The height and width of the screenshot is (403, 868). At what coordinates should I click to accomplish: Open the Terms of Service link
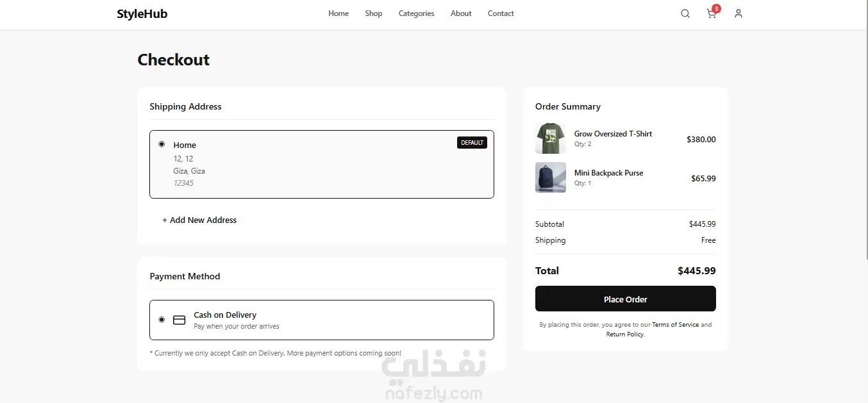coord(676,325)
